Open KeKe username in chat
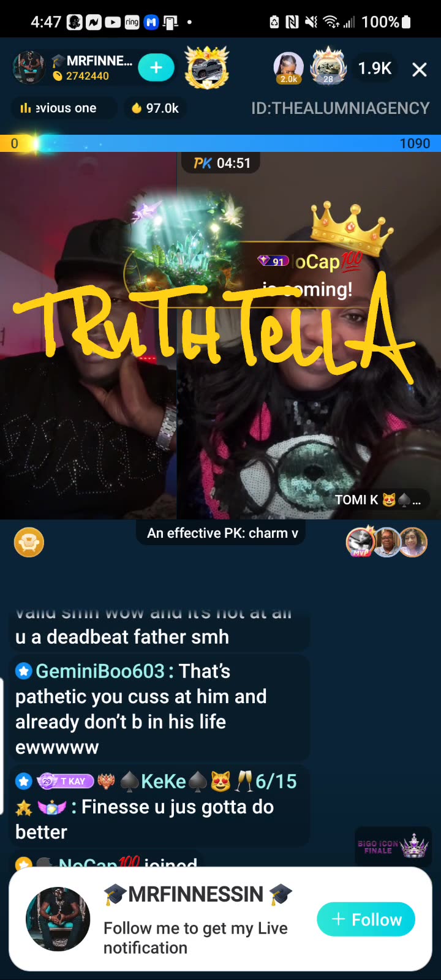This screenshot has height=980, width=441. (x=163, y=782)
